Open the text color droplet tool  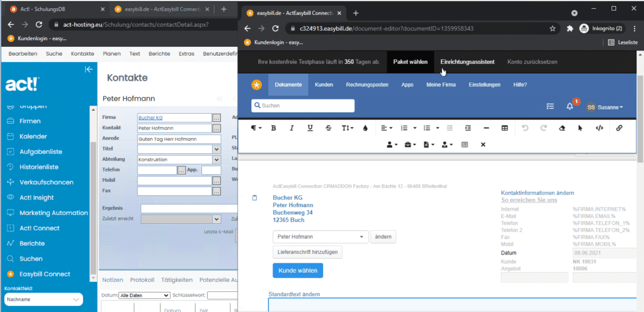click(365, 128)
